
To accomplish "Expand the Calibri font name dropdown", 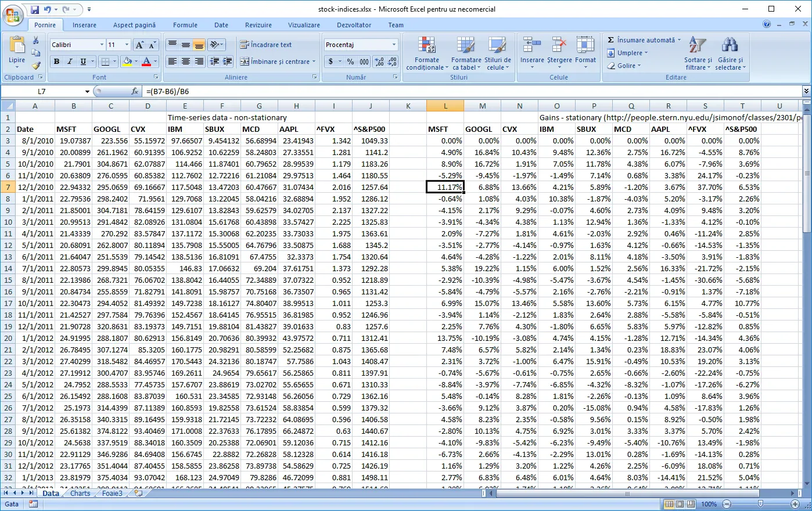I will 102,45.
